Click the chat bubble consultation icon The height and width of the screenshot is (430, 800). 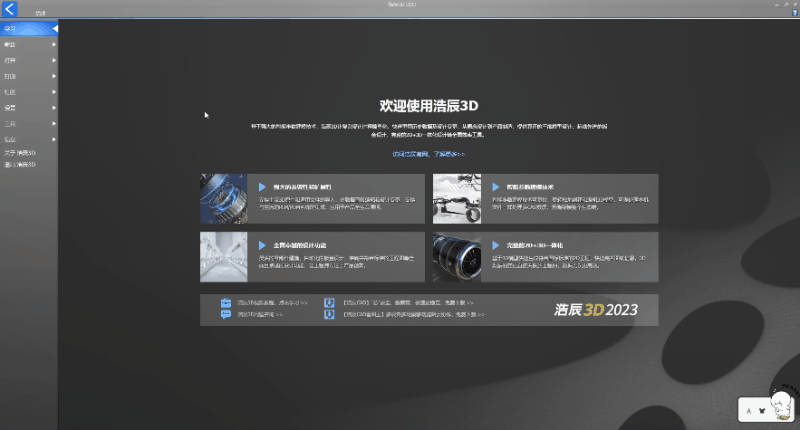coord(226,314)
